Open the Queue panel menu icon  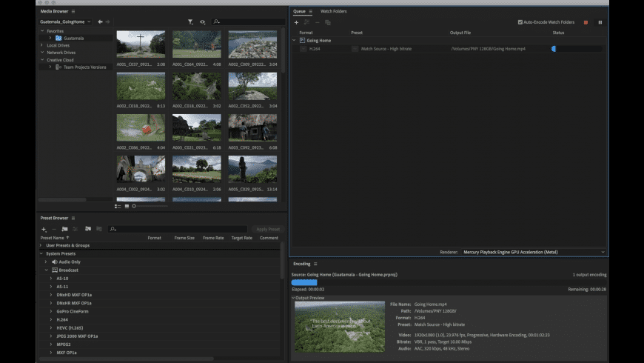[x=311, y=11]
